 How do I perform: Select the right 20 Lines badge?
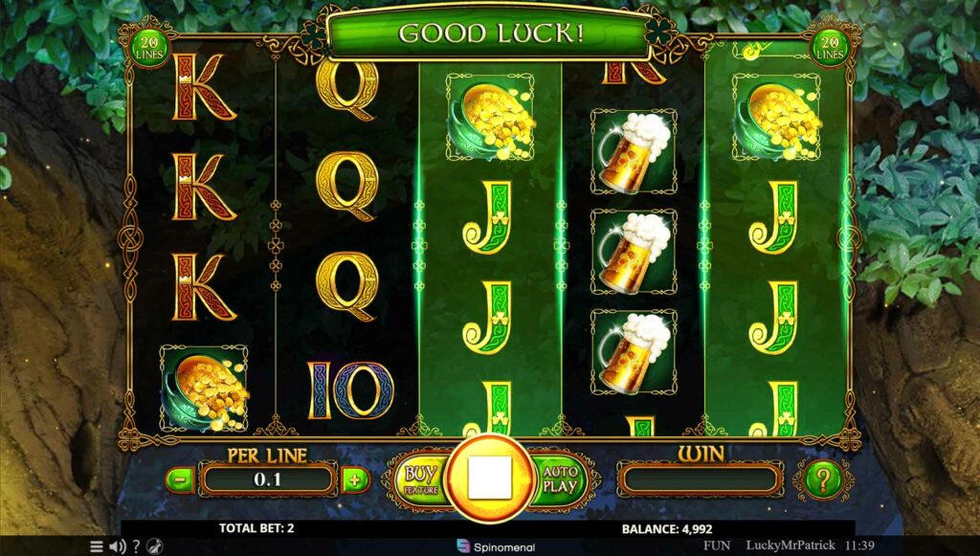coord(830,48)
